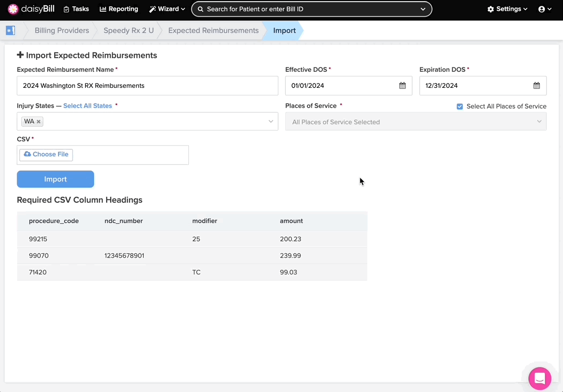Focus the Patient or Bill ID search field

point(311,9)
